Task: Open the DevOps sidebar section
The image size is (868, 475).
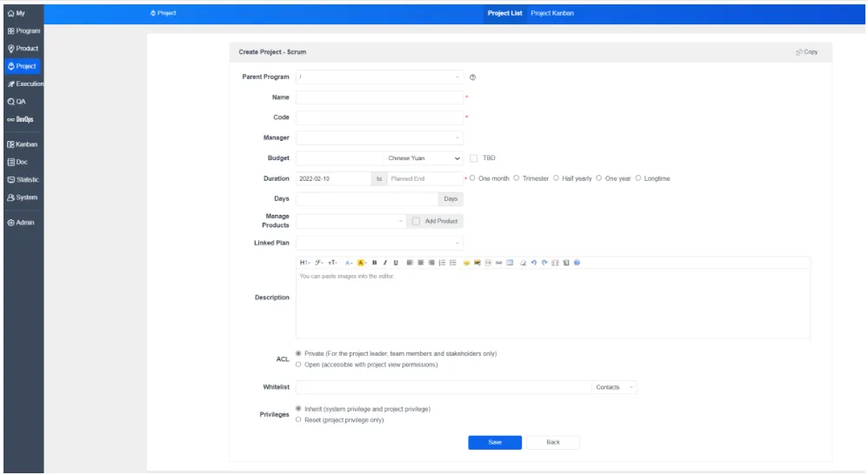Action: (x=21, y=119)
